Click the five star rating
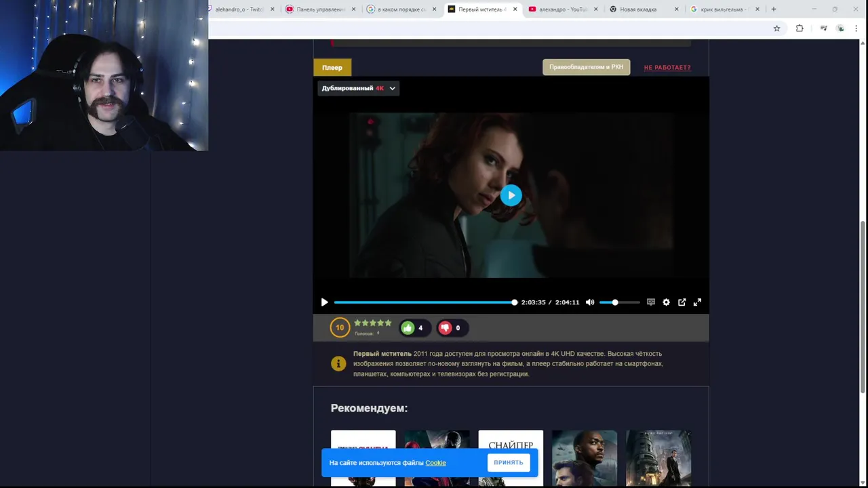868x488 pixels. point(373,323)
